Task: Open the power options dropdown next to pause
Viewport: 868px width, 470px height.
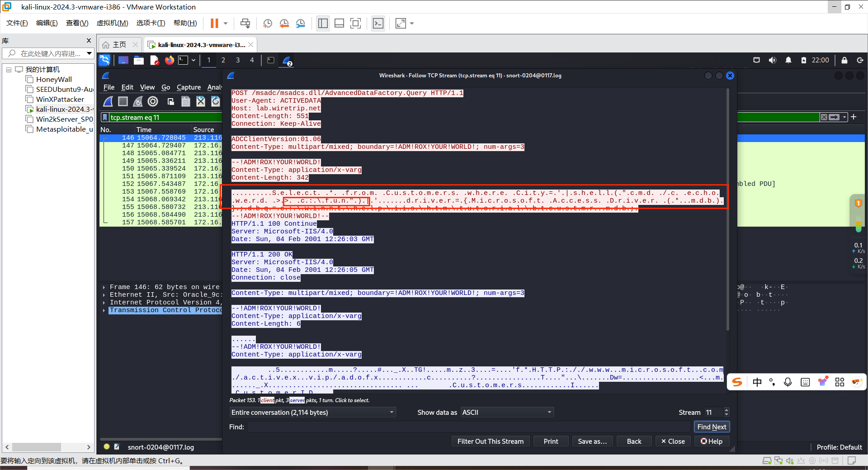Action: (x=225, y=23)
